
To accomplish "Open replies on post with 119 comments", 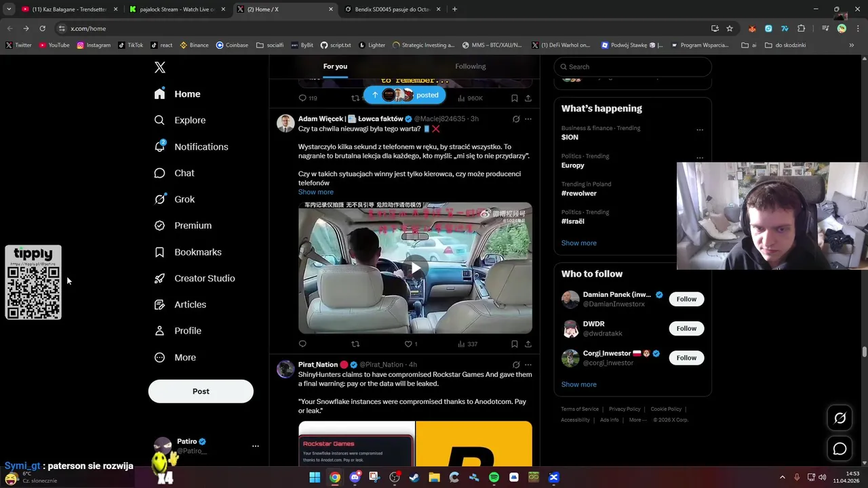I will pos(308,98).
